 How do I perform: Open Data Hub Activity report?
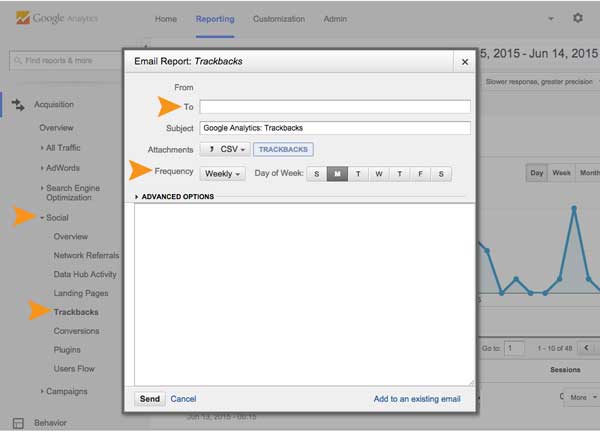(85, 274)
